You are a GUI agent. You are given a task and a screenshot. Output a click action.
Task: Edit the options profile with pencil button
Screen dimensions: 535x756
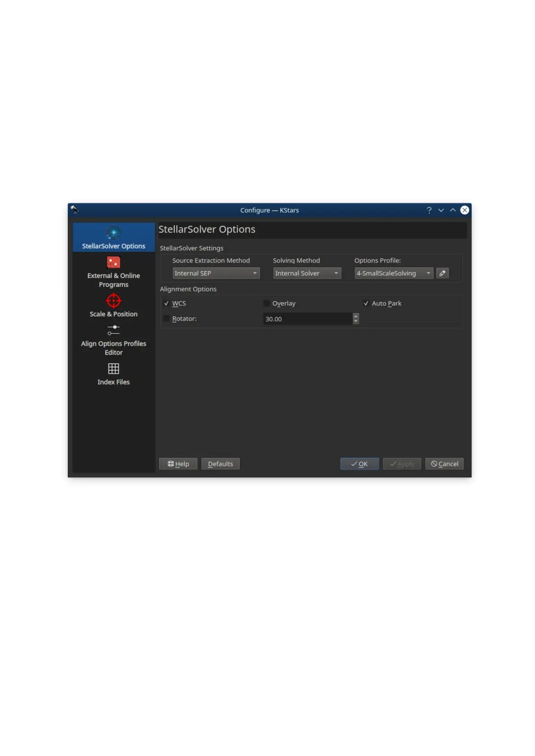(442, 273)
